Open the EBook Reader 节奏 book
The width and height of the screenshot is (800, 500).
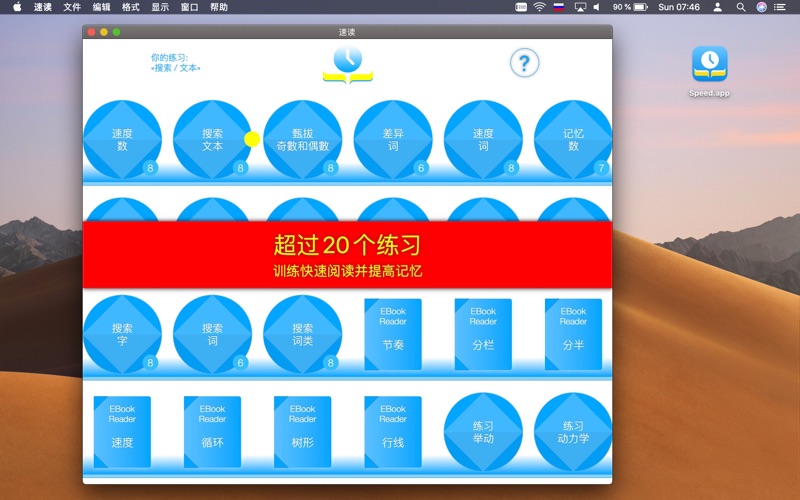[x=393, y=334]
